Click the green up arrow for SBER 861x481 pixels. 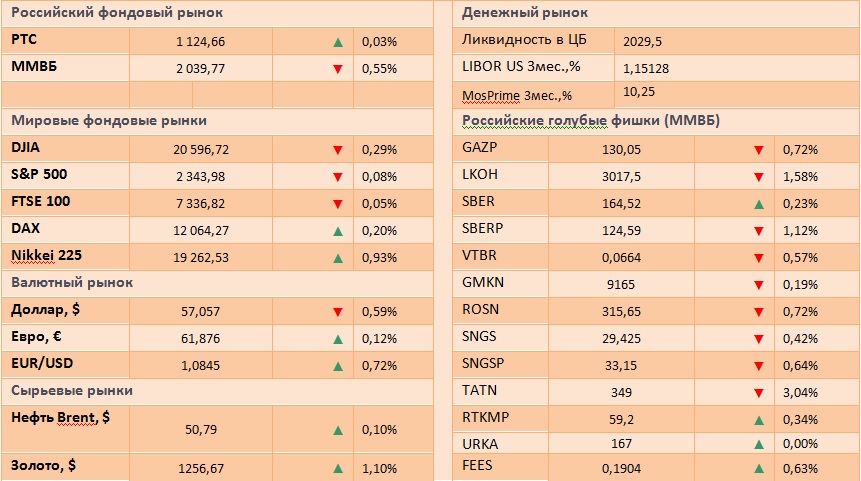tap(761, 204)
